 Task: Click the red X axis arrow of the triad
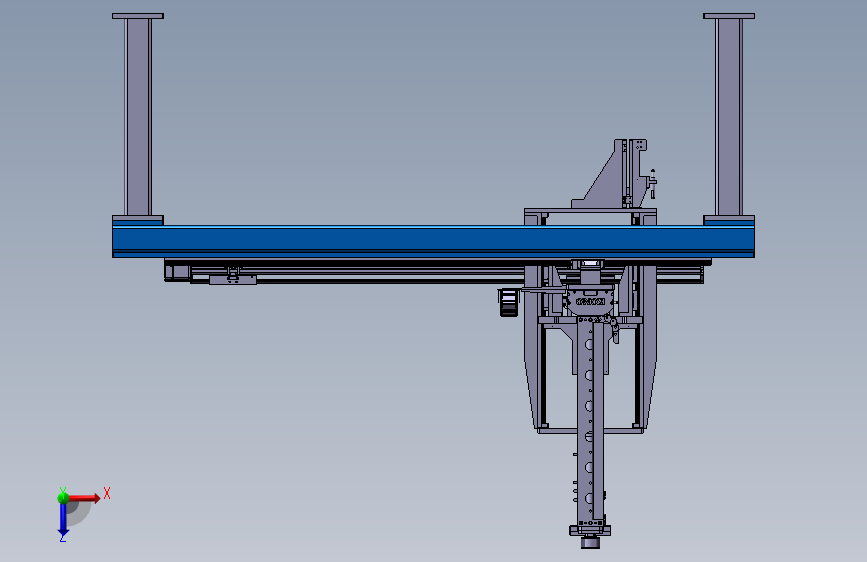(84, 498)
